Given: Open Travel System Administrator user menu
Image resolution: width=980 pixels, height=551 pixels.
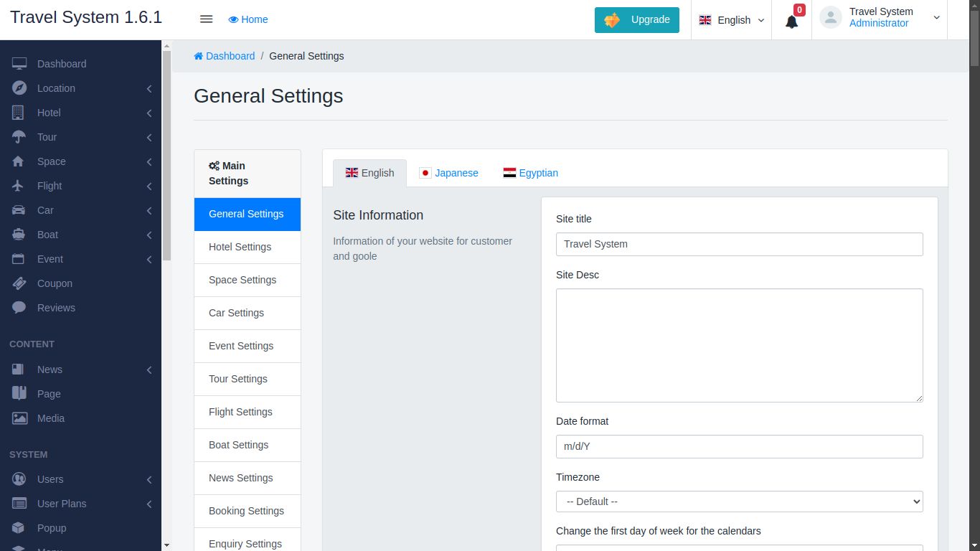Looking at the screenshot, I should point(881,17).
